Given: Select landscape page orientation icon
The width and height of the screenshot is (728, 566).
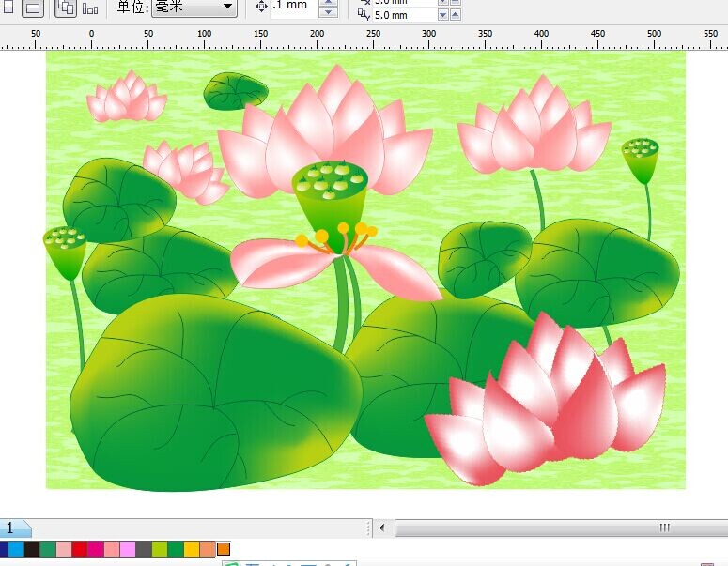Looking at the screenshot, I should coord(32,8).
